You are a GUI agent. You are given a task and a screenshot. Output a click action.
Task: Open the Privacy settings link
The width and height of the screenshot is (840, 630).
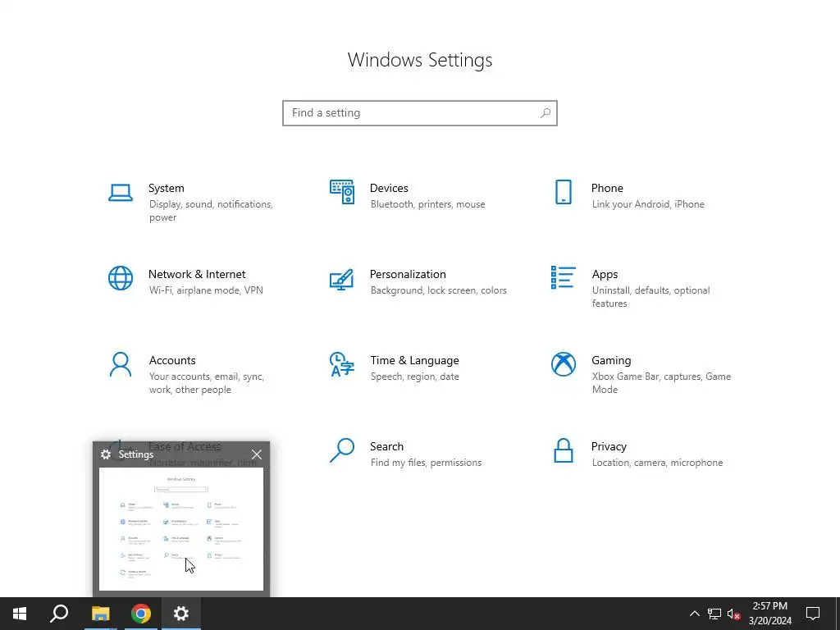point(609,447)
